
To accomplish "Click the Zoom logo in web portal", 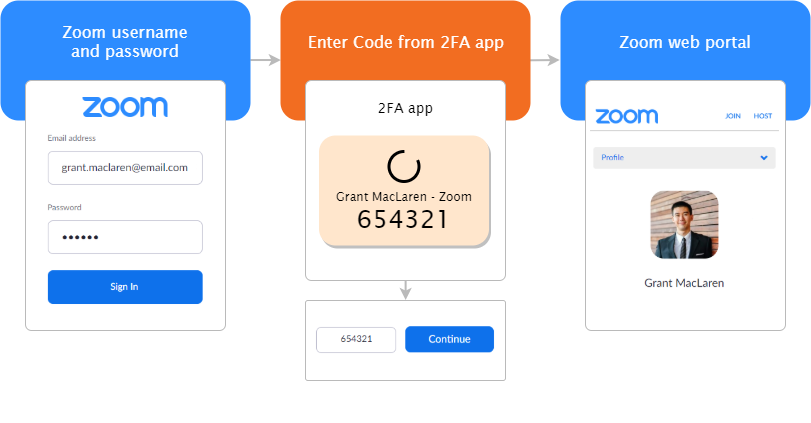I will [x=626, y=116].
